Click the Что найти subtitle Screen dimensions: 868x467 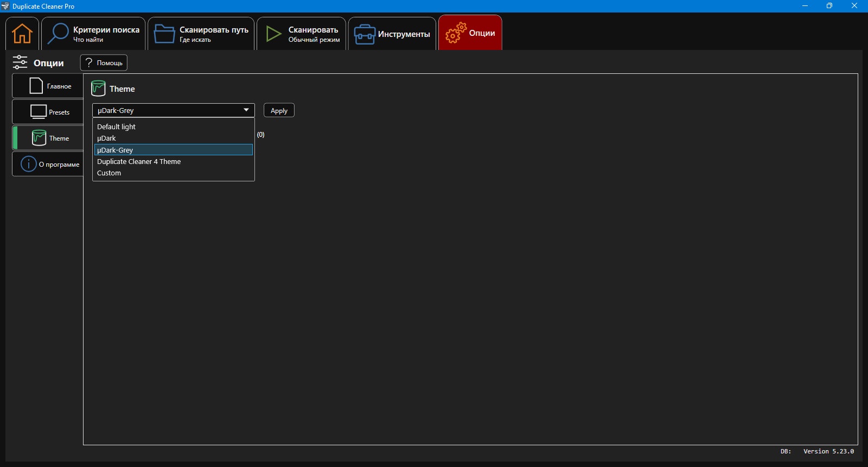point(88,40)
